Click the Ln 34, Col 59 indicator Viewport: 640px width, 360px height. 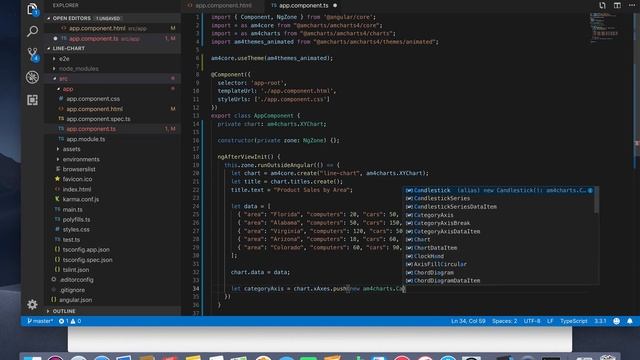[x=468, y=321]
